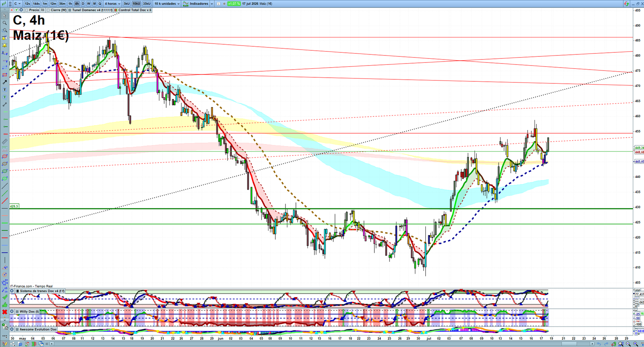Click the yellow bell alerts icon
Viewport: 644px width, 347px height.
(x=5, y=45)
